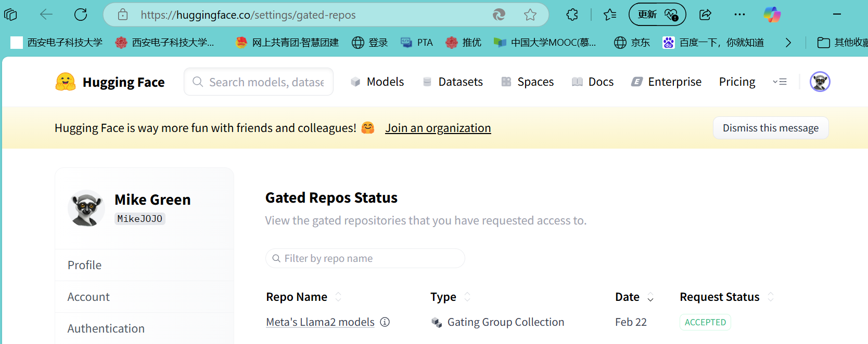Dismiss this message button
Viewport: 868px width, 344px height.
coord(770,128)
